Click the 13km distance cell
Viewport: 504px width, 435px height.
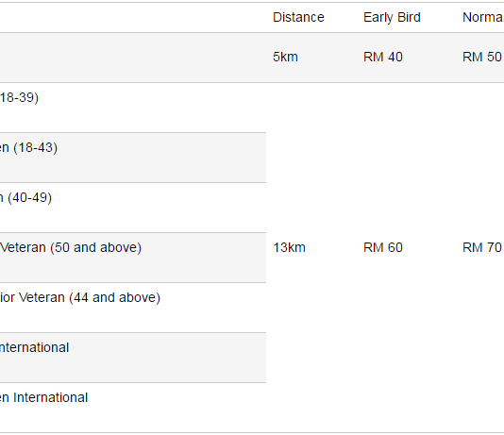pyautogui.click(x=289, y=248)
